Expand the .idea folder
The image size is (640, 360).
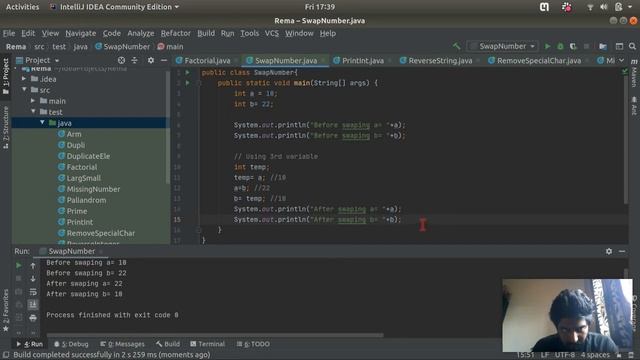24,79
